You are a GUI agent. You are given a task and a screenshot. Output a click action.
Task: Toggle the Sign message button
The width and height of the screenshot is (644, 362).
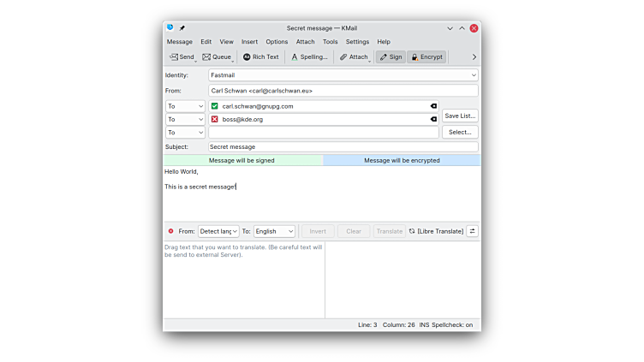391,57
